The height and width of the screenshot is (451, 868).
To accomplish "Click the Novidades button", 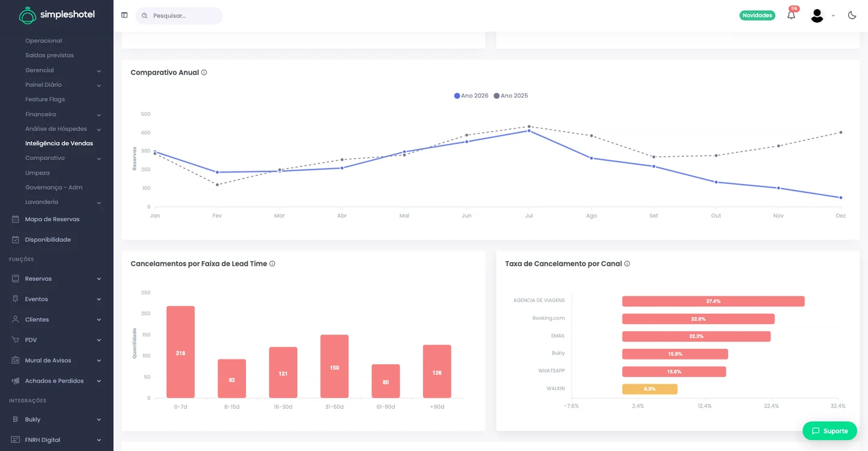I will pos(757,16).
